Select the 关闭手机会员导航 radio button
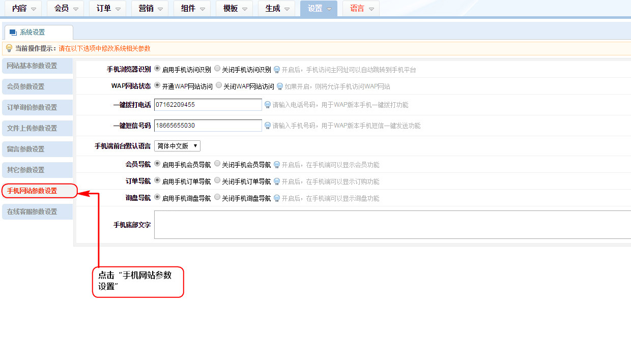 point(217,164)
